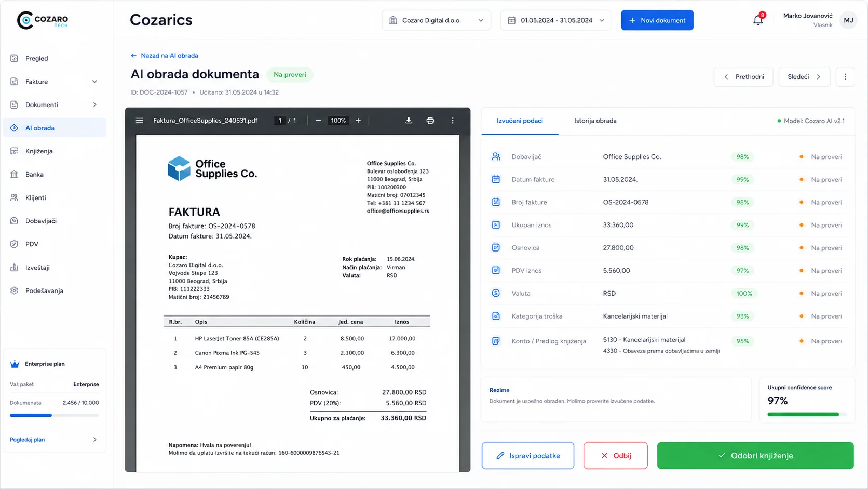
Task: Click the MJ user avatar
Action: pos(848,20)
